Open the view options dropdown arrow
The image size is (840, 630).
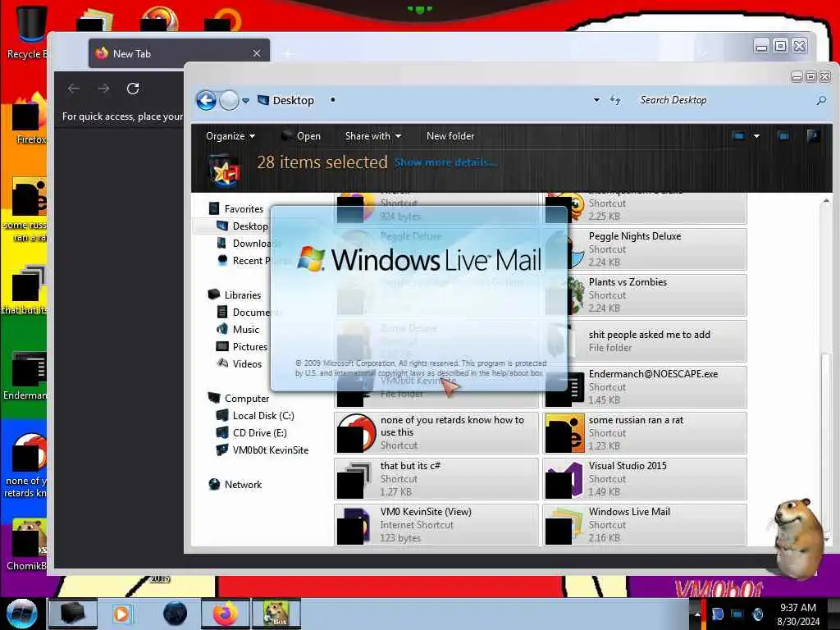[x=756, y=136]
